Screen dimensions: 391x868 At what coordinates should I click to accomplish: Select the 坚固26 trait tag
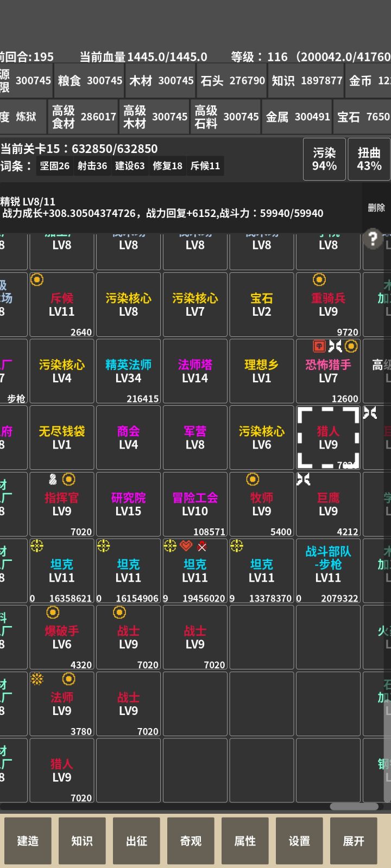point(55,166)
